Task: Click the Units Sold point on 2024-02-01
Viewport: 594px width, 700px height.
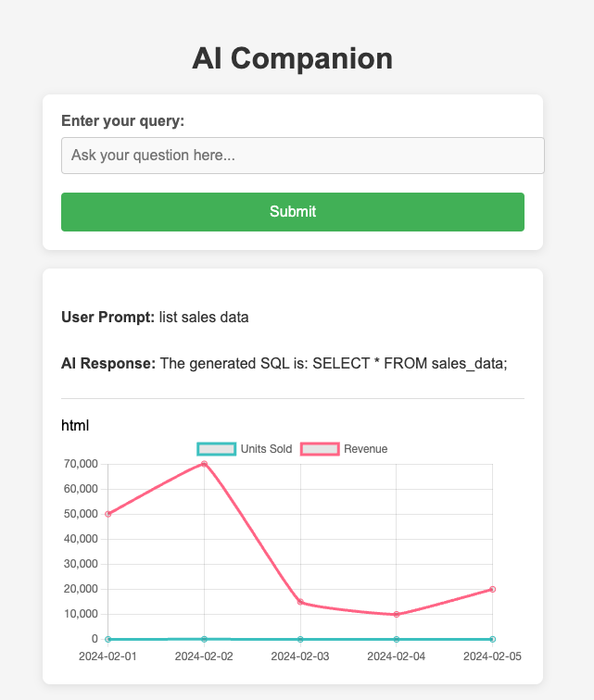Action: [108, 639]
